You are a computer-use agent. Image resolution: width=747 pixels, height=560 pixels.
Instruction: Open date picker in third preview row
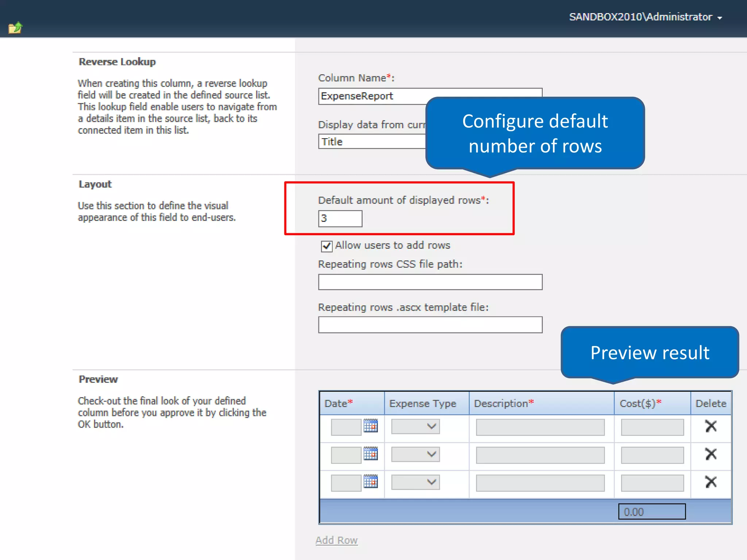pyautogui.click(x=371, y=481)
